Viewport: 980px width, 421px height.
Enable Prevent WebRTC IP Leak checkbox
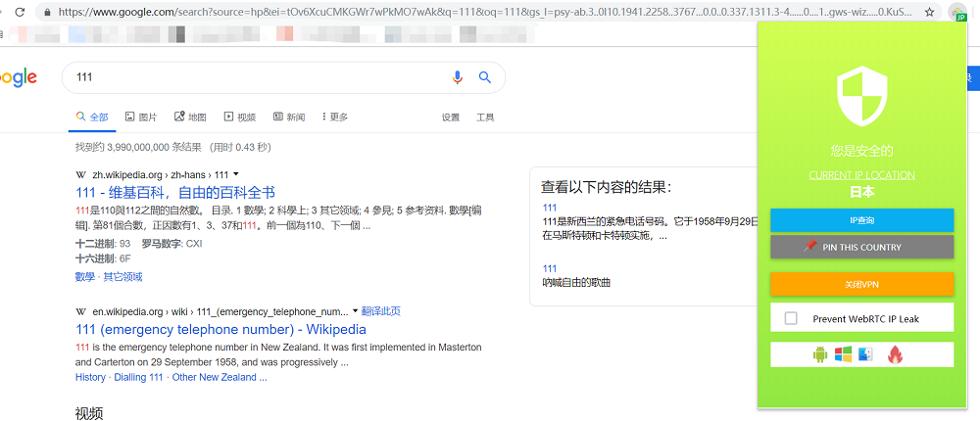point(791,318)
